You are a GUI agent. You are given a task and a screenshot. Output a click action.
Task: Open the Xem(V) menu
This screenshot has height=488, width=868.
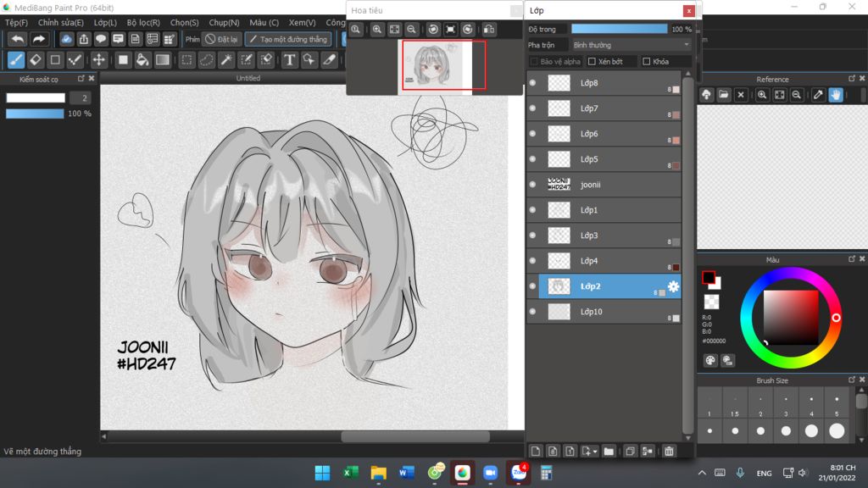pos(303,23)
